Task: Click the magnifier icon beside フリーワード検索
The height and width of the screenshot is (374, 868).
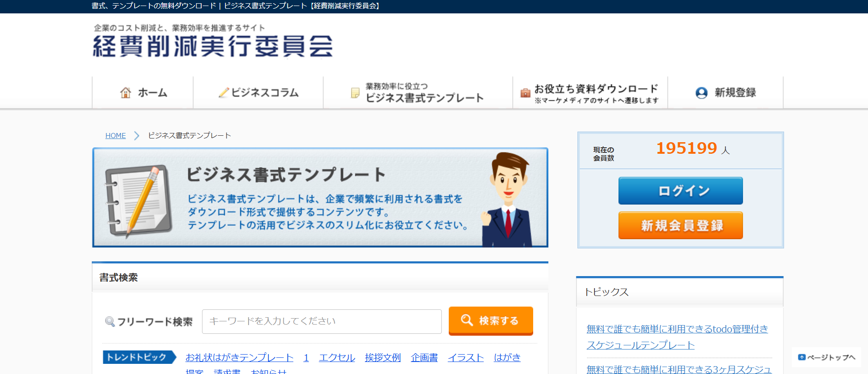Action: pos(110,321)
